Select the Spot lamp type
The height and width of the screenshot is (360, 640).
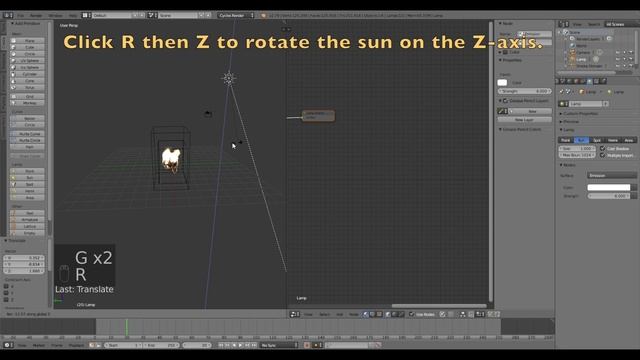[597, 140]
